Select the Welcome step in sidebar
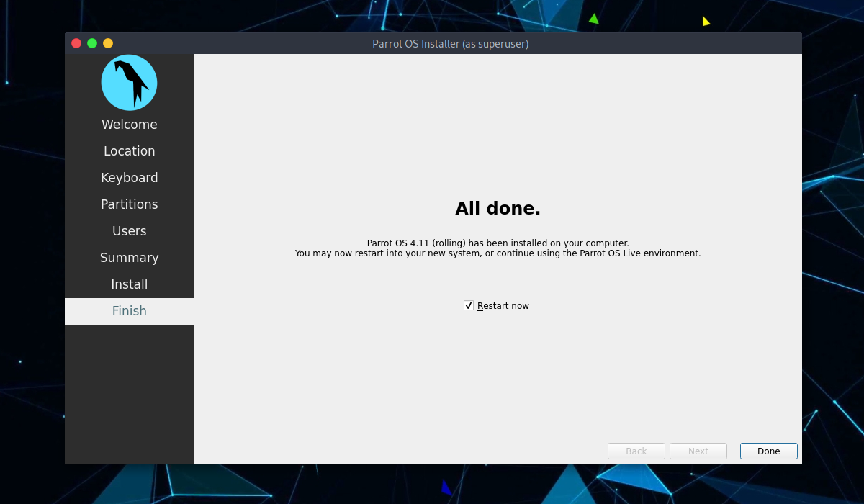 pos(130,125)
